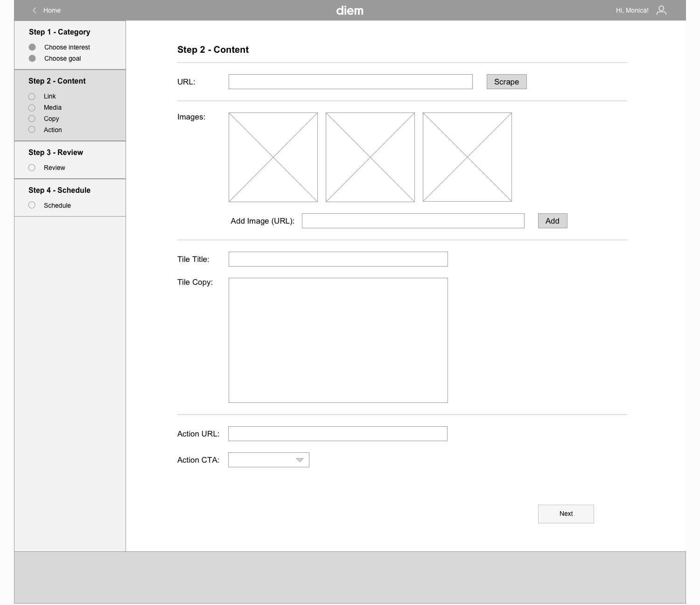Select the Link radio circle
700x605 pixels.
tap(32, 97)
